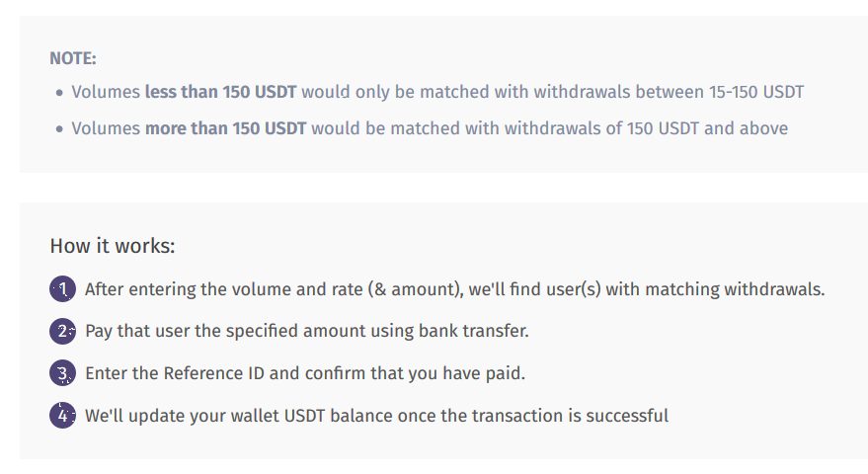868x474 pixels.
Task: Click the 'How it works:' heading
Action: 113,246
